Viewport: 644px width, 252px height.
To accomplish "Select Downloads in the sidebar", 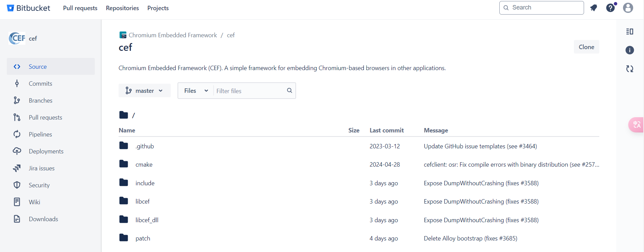I will (51, 219).
